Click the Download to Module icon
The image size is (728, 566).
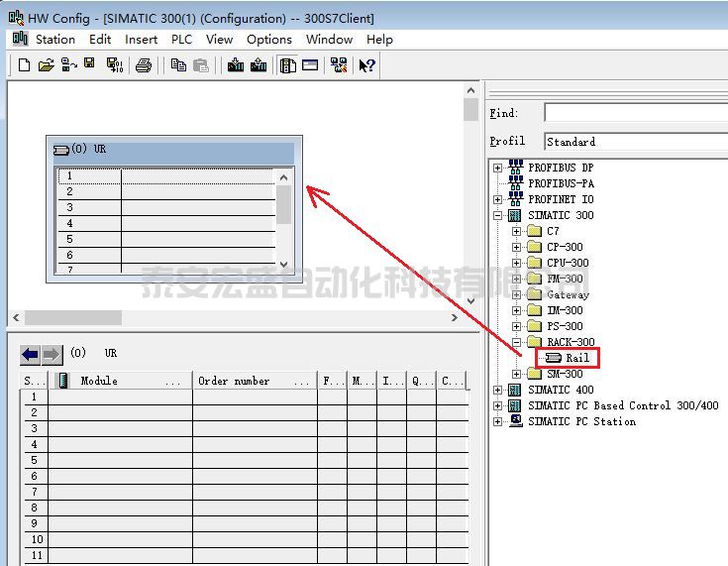(235, 65)
